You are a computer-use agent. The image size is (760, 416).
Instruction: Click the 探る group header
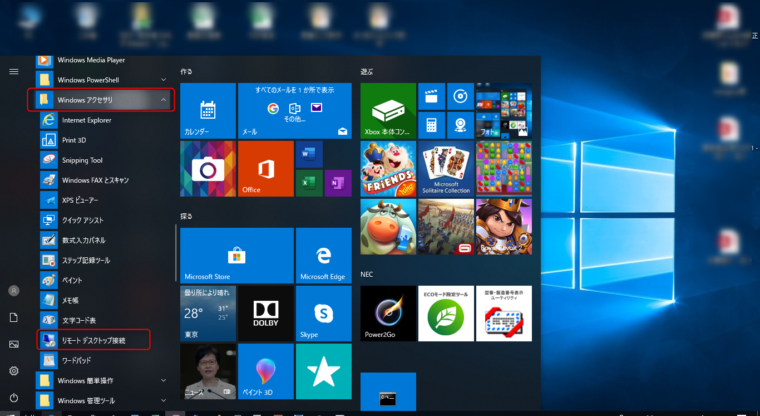tap(186, 216)
